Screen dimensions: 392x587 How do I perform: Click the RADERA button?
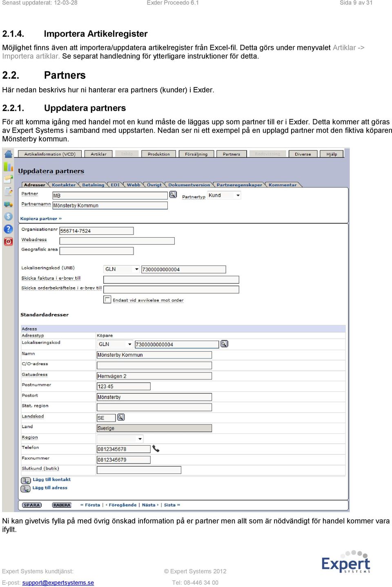coord(62,505)
